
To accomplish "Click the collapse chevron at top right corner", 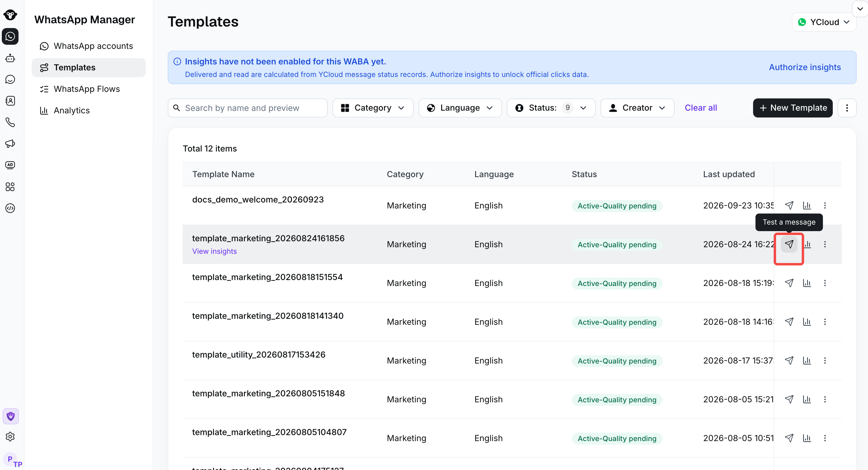I will (x=860, y=9).
